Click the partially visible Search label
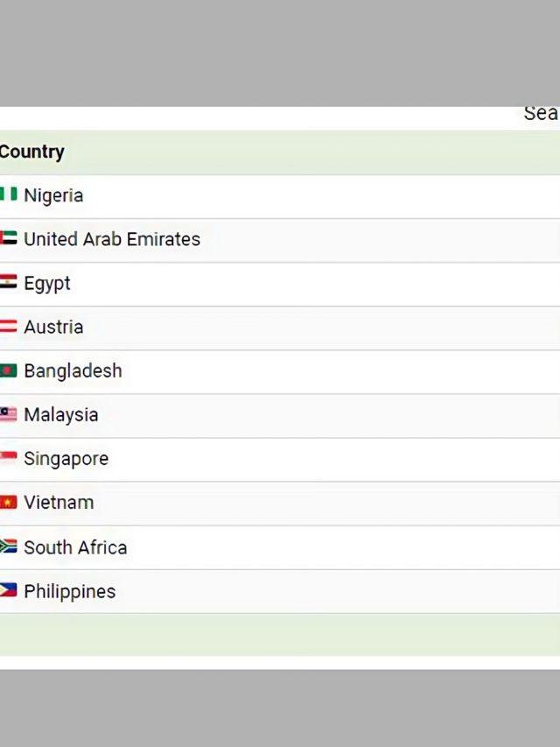Viewport: 560px width, 747px height. (x=541, y=113)
